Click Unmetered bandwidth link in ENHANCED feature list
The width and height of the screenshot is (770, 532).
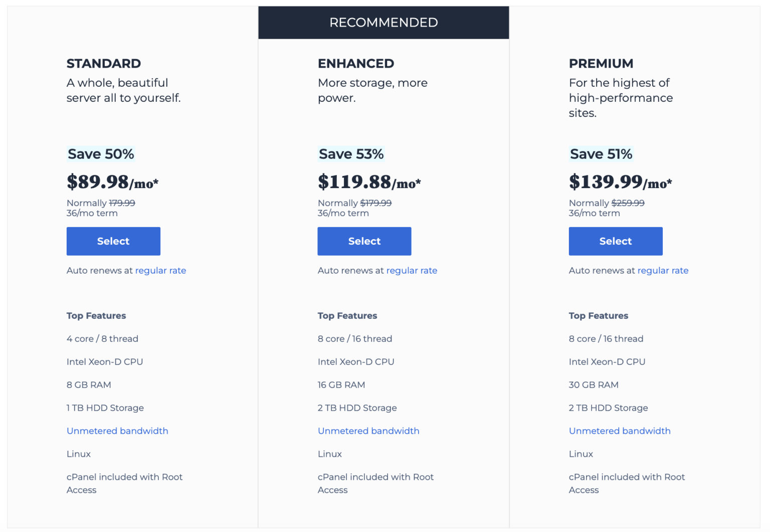[368, 431]
